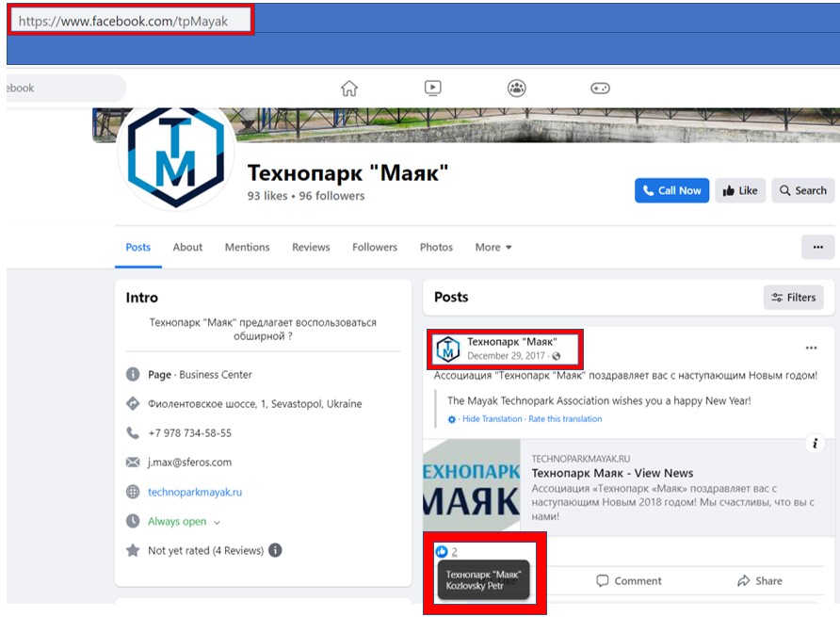Click the 93 likes count
Image resolution: width=840 pixels, height=617 pixels.
click(x=267, y=196)
